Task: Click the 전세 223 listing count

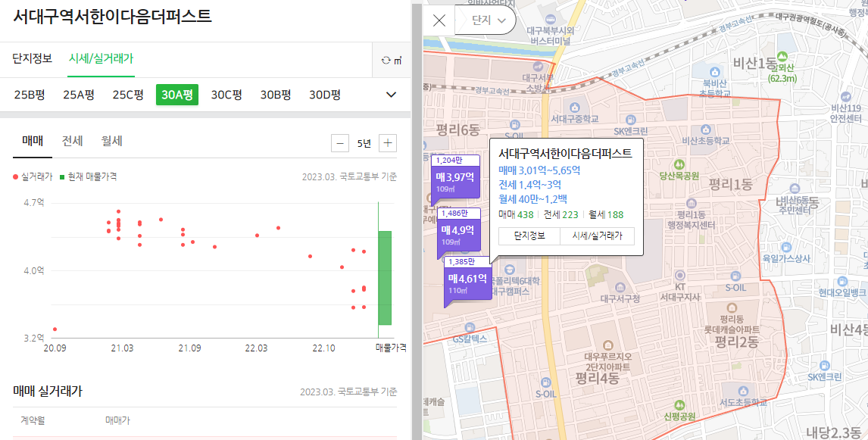Action: tap(560, 215)
